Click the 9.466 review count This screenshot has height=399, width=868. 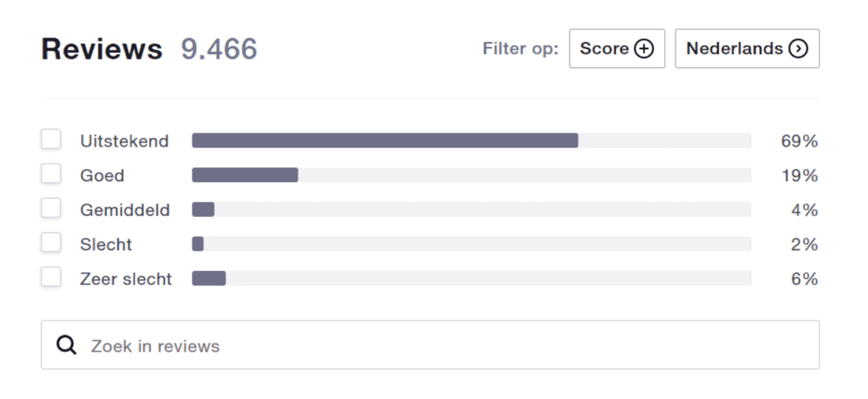tap(219, 49)
